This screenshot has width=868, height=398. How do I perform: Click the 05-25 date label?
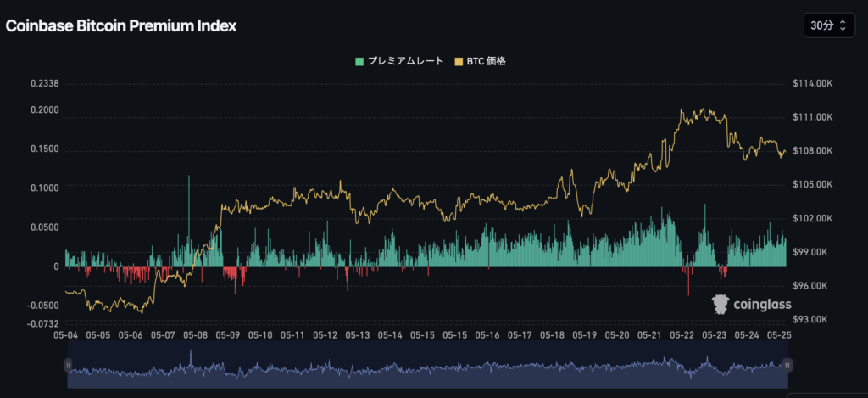[778, 335]
